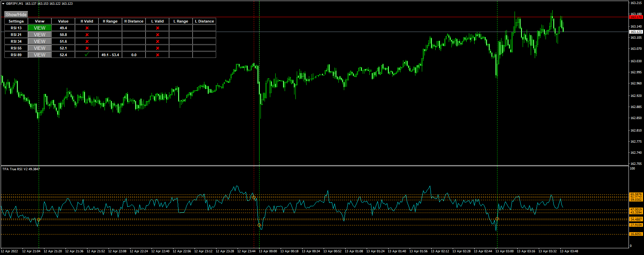Click the red X in RSI 21 L Valid

[x=157, y=35]
